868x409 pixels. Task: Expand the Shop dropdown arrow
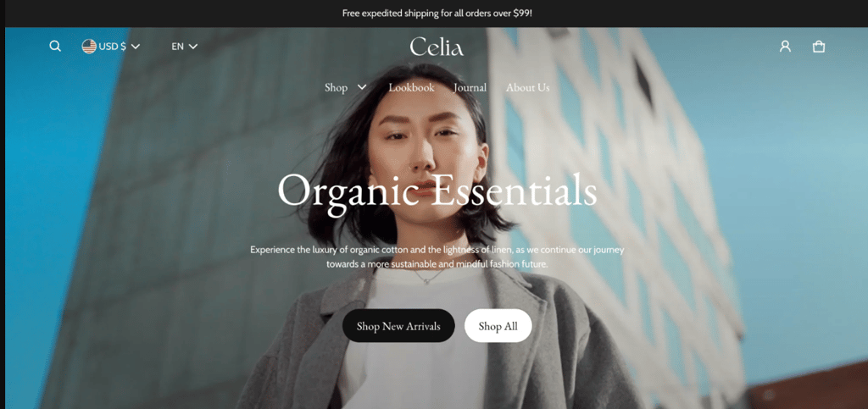click(x=362, y=86)
